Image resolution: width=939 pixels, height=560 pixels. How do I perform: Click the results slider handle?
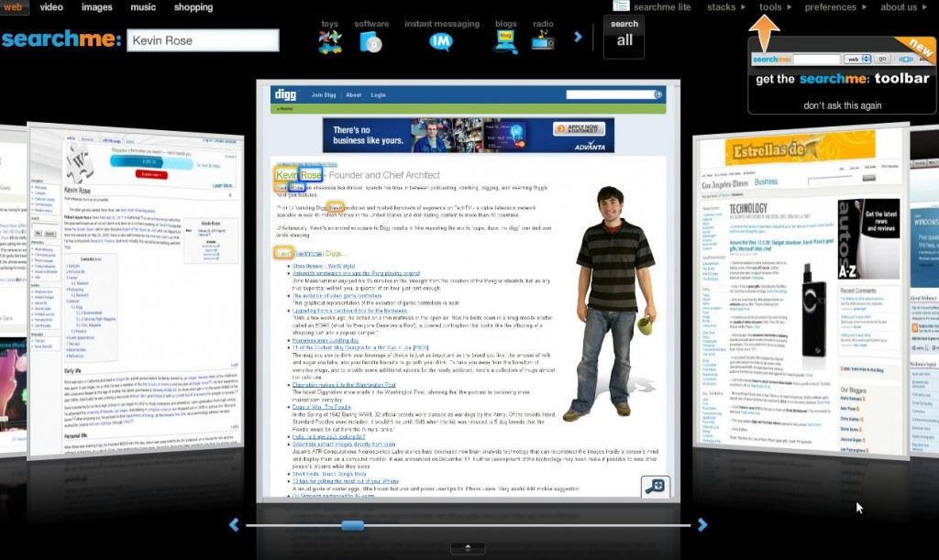(x=353, y=525)
